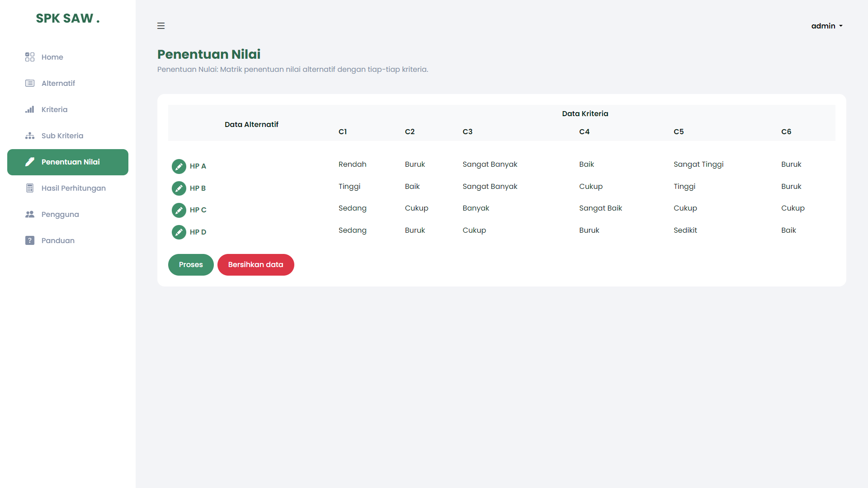The height and width of the screenshot is (488, 868).
Task: Open Hasil Perhitungan page
Action: [68, 188]
